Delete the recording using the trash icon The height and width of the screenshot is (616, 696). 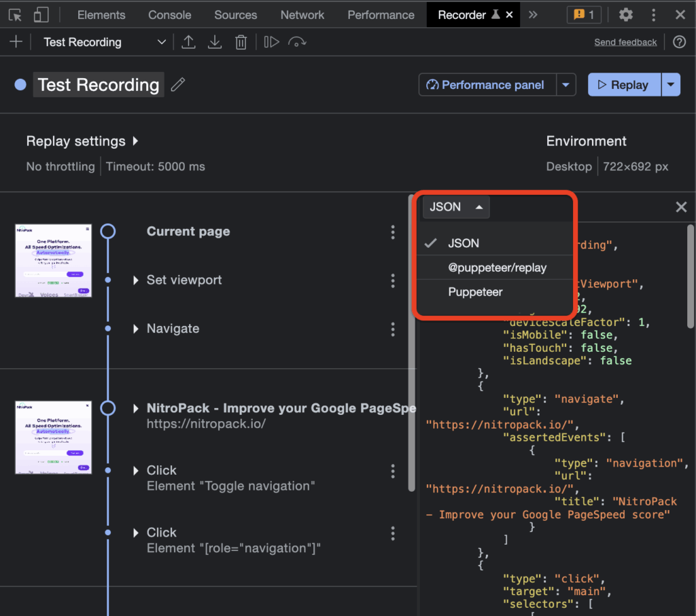(241, 41)
